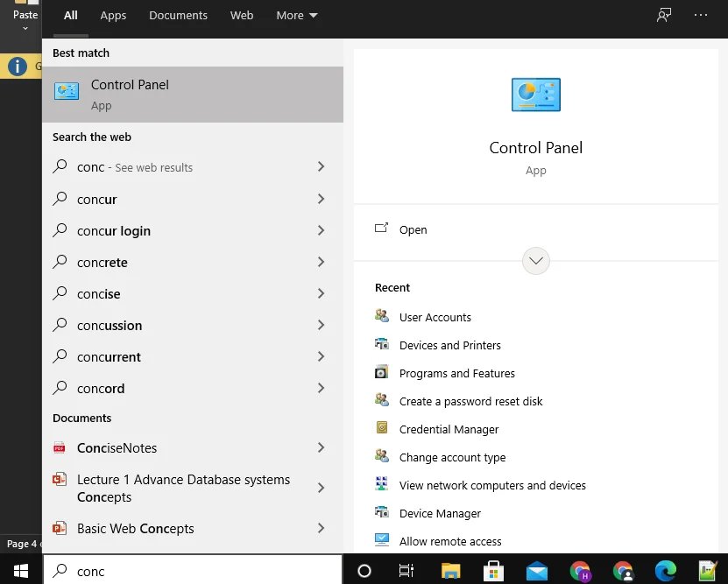Select the Web search tab
728x584 pixels.
[242, 15]
